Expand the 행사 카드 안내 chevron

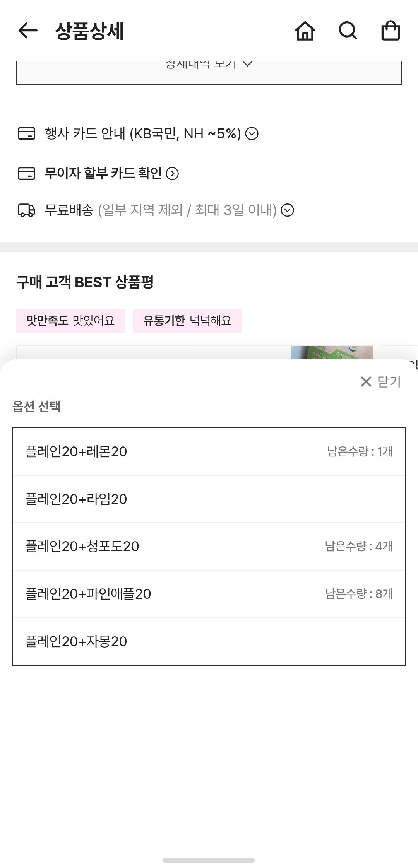[252, 134]
